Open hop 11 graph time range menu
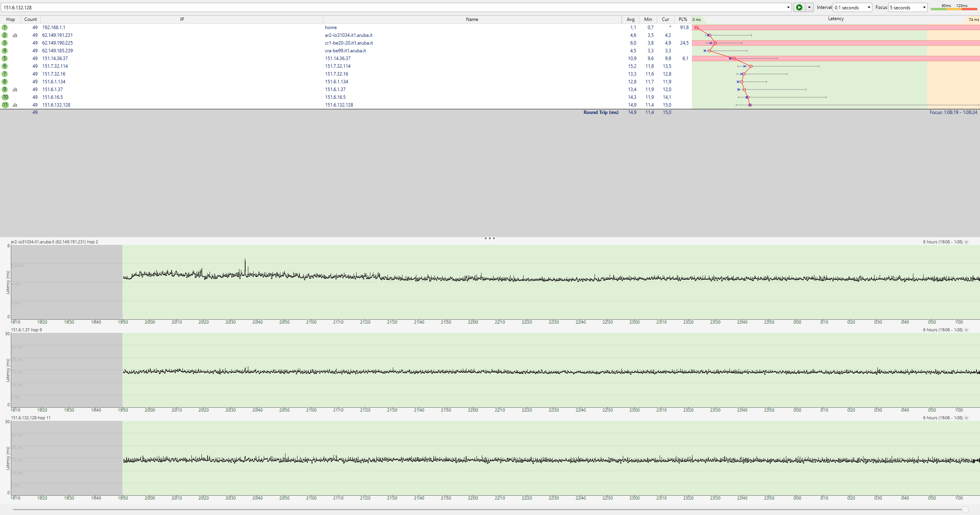The height and width of the screenshot is (515, 980). click(966, 418)
